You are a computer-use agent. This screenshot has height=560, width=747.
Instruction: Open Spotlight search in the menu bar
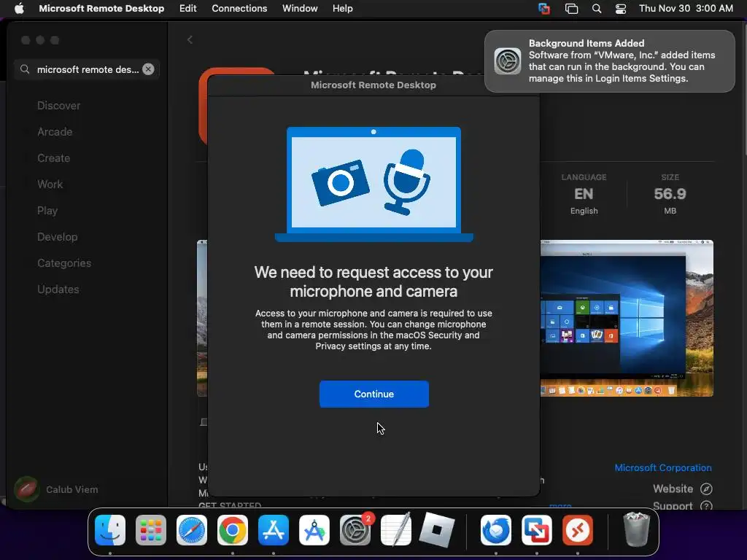[597, 9]
